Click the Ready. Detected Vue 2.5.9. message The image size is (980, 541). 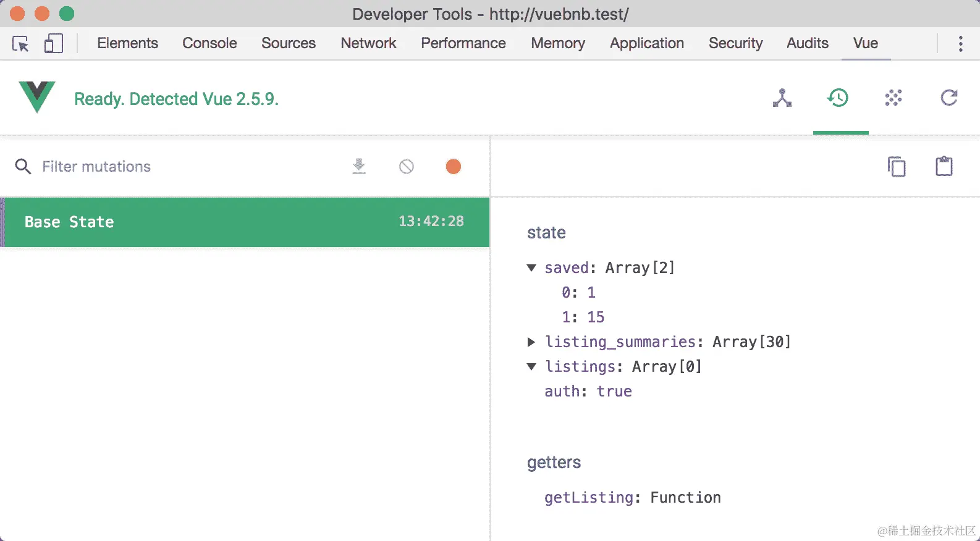pyautogui.click(x=176, y=99)
